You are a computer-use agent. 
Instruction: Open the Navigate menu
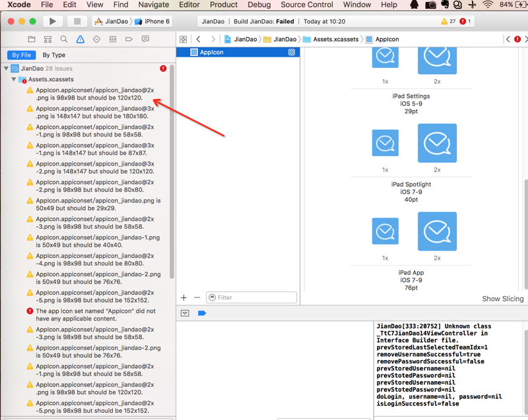point(154,5)
